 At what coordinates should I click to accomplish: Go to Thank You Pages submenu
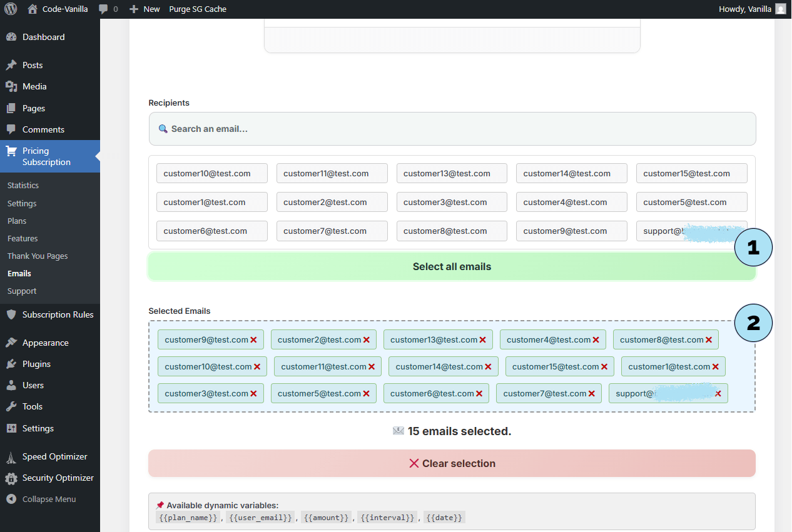click(38, 256)
